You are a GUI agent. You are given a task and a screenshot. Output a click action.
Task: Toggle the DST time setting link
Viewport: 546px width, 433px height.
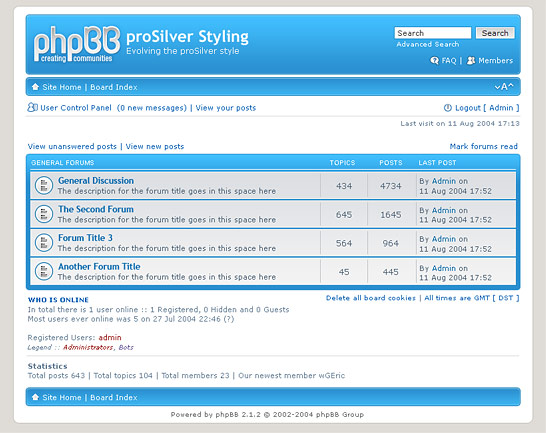tap(506, 298)
